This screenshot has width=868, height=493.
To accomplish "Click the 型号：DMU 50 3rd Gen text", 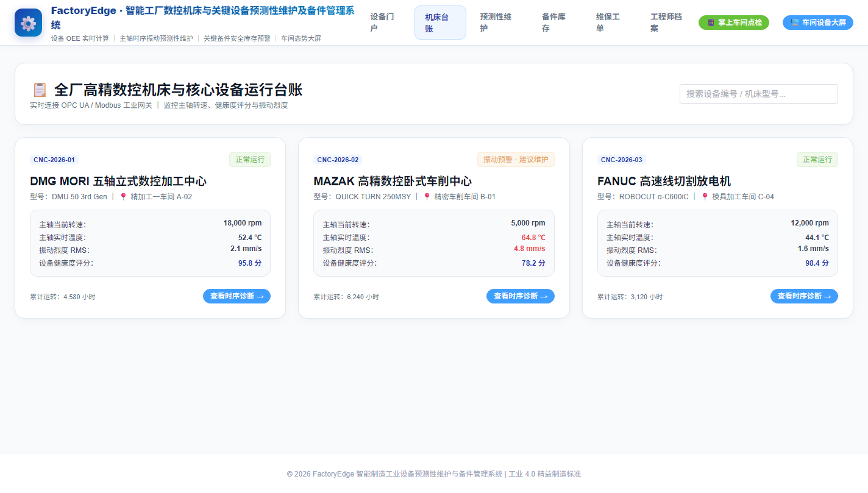I will point(68,197).
